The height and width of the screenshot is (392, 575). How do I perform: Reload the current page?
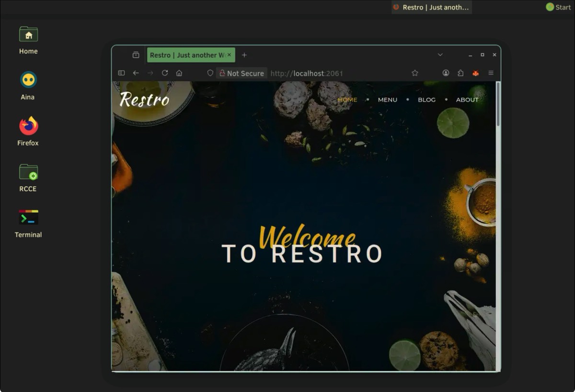tap(165, 73)
